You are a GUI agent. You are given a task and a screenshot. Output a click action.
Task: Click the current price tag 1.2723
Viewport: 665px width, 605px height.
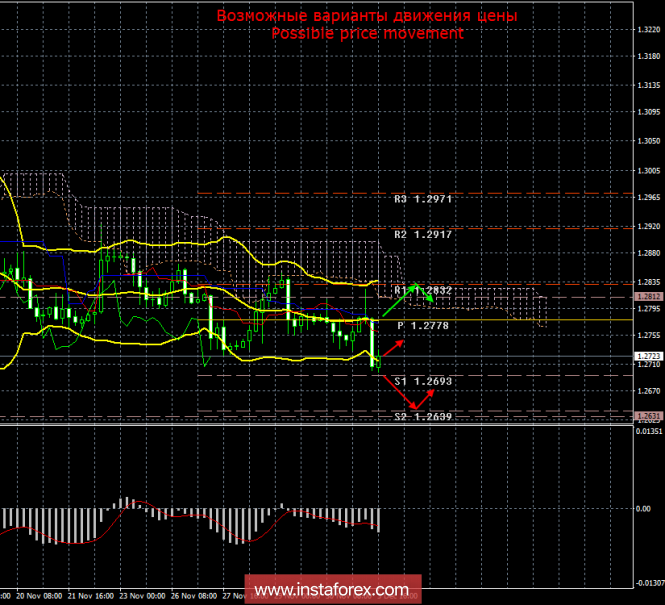pos(648,356)
